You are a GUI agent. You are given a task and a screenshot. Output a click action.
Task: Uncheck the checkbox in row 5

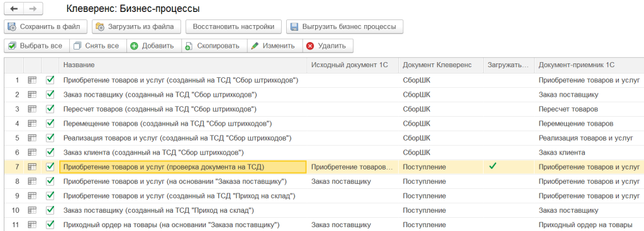tap(50, 137)
